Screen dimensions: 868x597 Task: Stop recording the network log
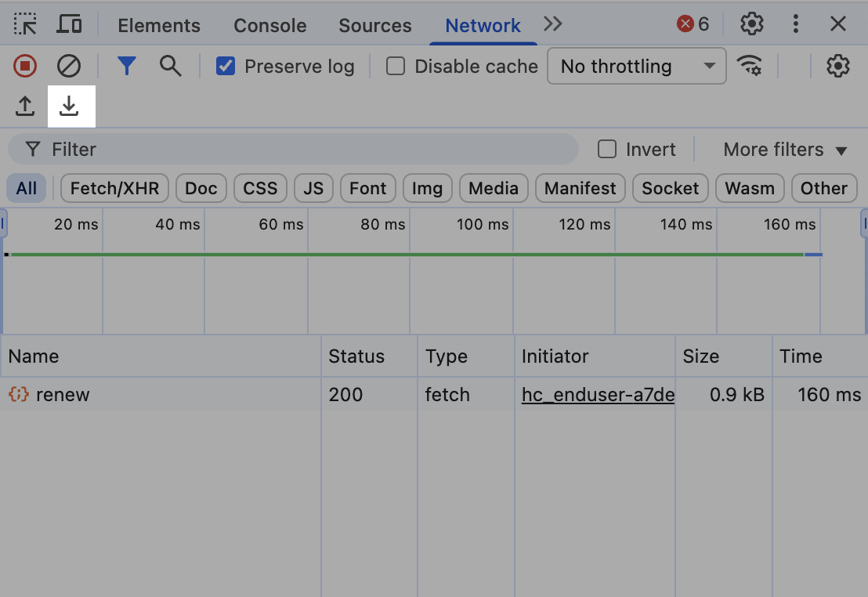[25, 66]
